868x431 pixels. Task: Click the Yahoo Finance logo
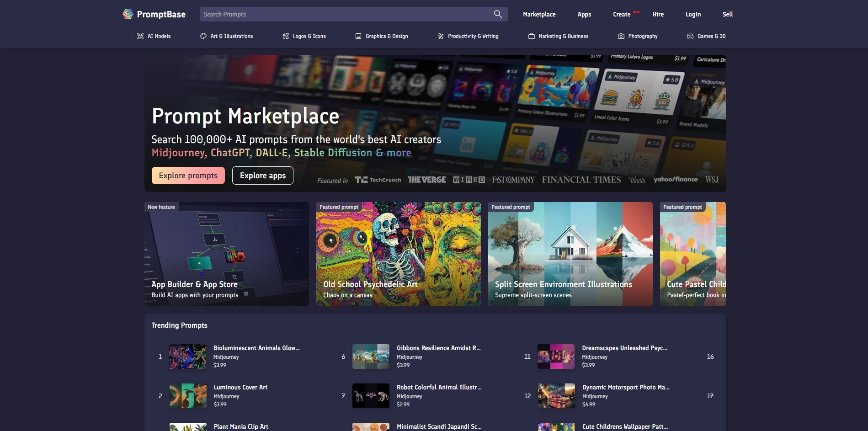click(676, 180)
